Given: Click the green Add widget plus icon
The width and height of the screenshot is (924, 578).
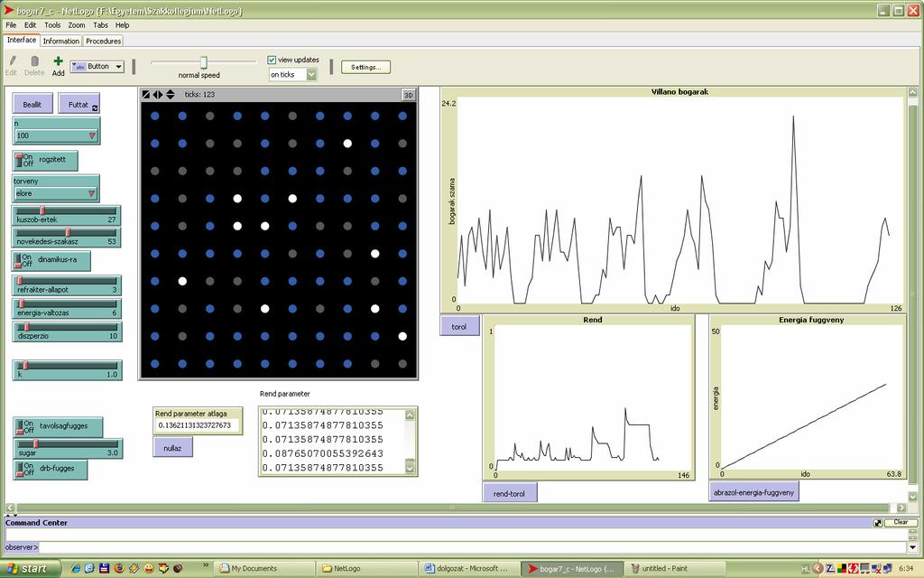Looking at the screenshot, I should point(58,61).
